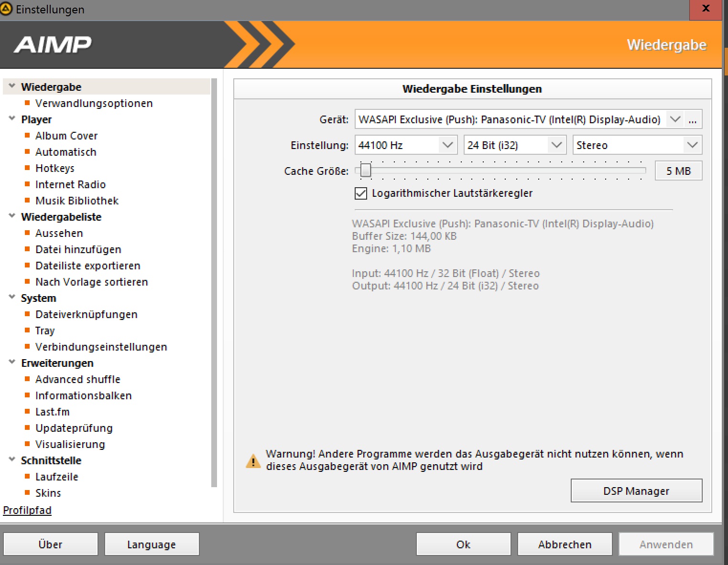The image size is (728, 565).
Task: Open Updateprüfung settings
Action: click(74, 428)
